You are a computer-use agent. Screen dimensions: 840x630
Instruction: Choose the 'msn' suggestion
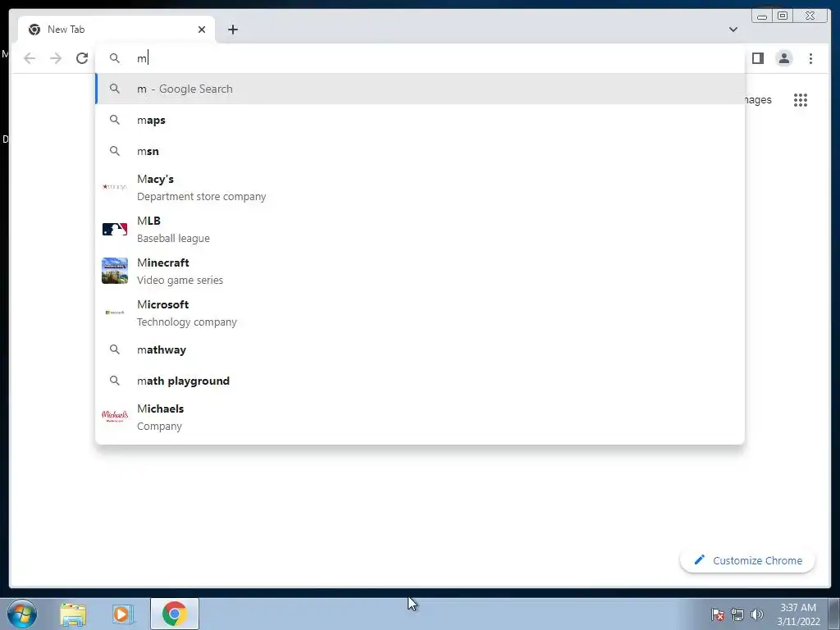[x=420, y=151]
